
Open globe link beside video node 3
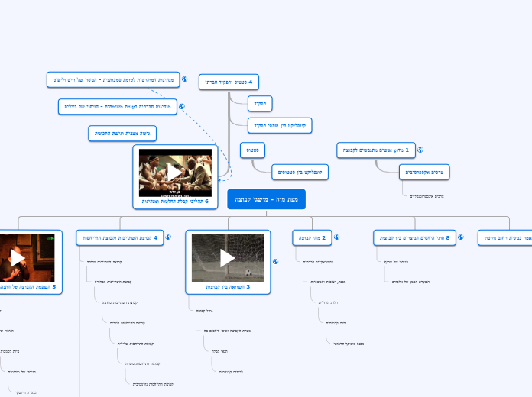point(275,261)
